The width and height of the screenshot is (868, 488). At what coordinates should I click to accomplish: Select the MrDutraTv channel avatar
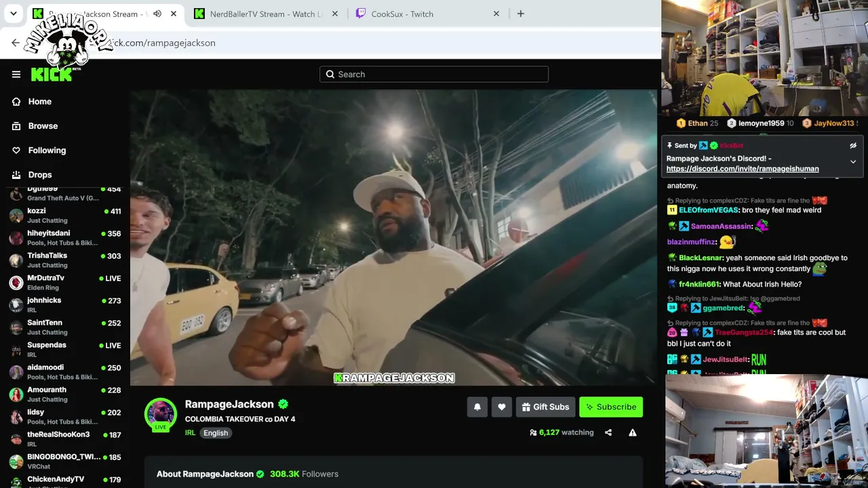point(16,283)
